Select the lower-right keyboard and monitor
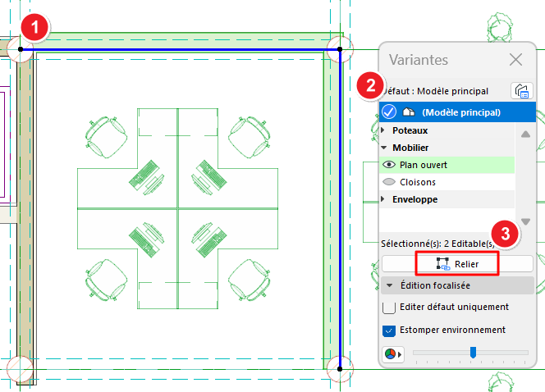This screenshot has width=545, height=392. pos(208,240)
